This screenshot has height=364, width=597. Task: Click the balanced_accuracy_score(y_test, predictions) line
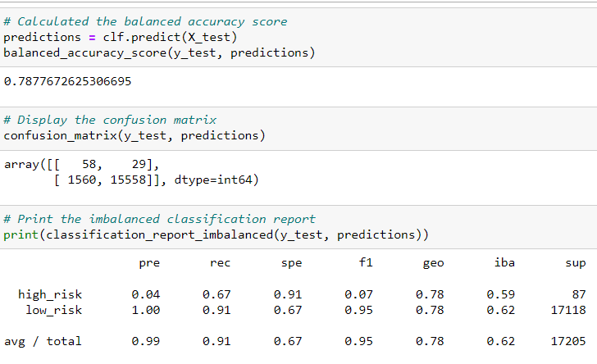(159, 53)
